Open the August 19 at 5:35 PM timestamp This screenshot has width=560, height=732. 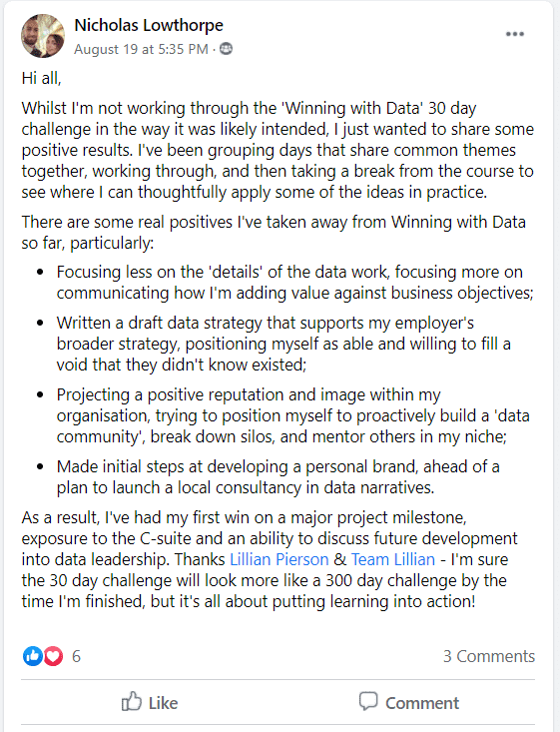tap(141, 49)
